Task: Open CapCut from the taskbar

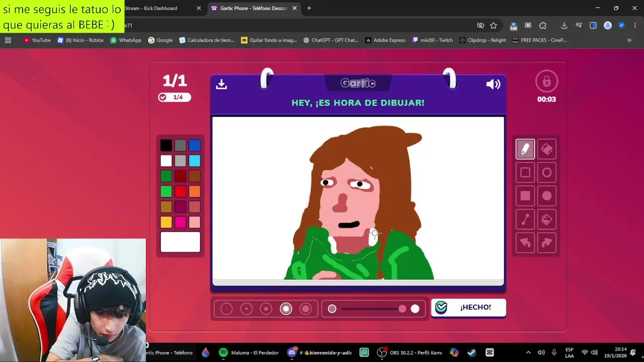Action: (490, 352)
